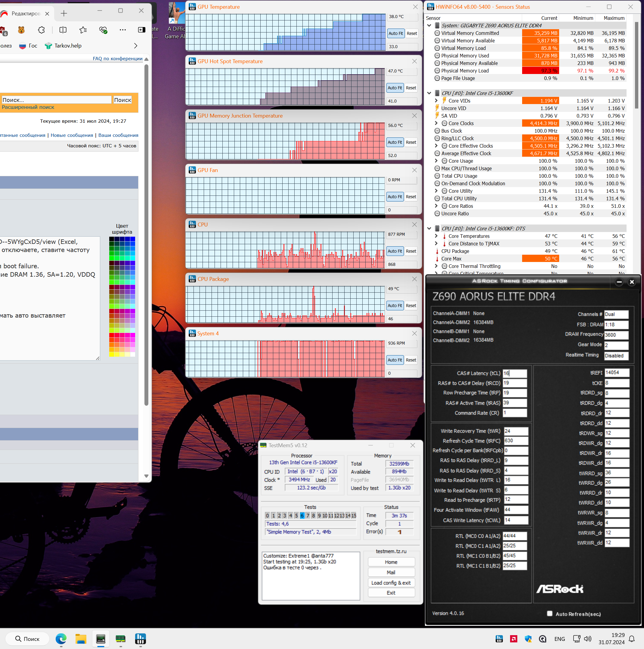The image size is (644, 649).
Task: Select test number 0 in TestMem5
Action: (x=267, y=515)
